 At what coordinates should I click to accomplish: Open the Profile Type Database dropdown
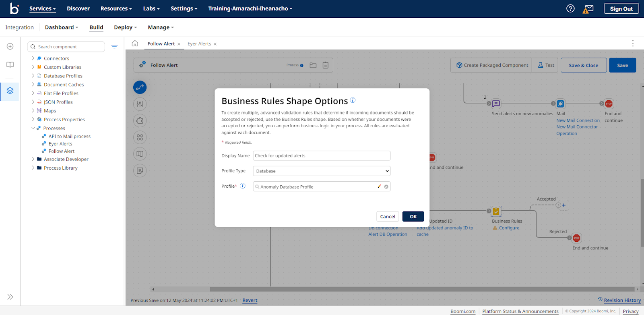point(322,171)
